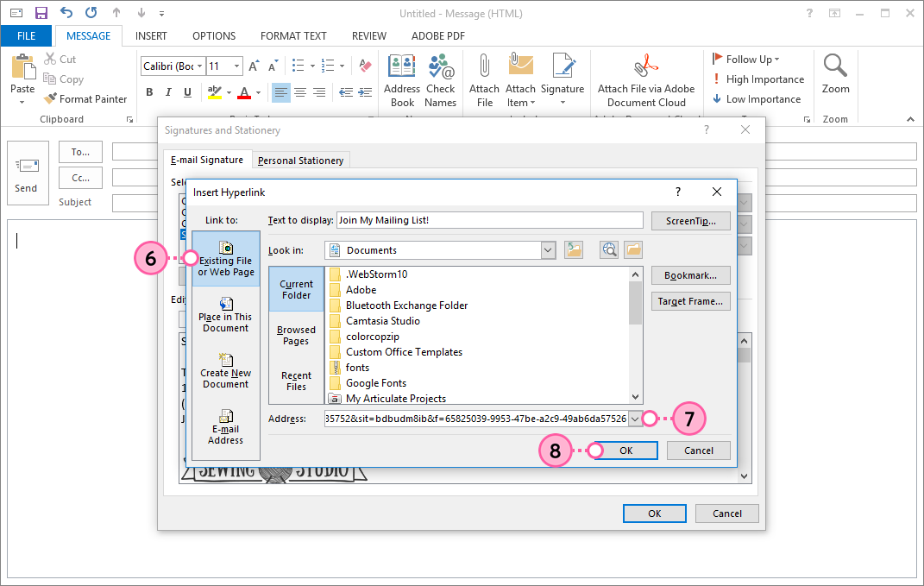The image size is (924, 586).
Task: Open bullets list dropdown arrow
Action: pyautogui.click(x=312, y=66)
